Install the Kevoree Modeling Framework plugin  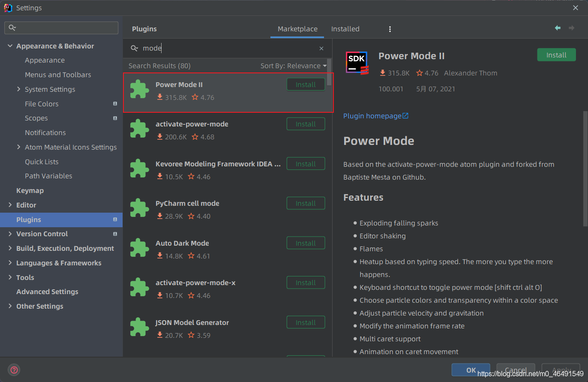point(306,164)
